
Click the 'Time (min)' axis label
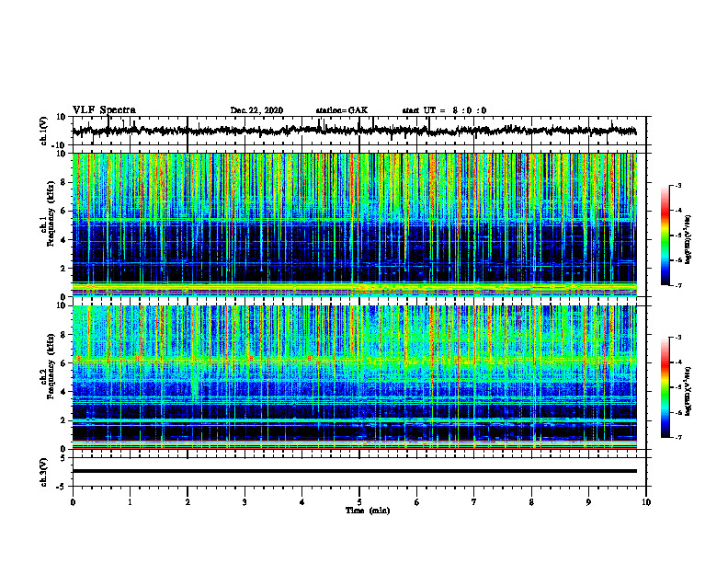[x=368, y=511]
